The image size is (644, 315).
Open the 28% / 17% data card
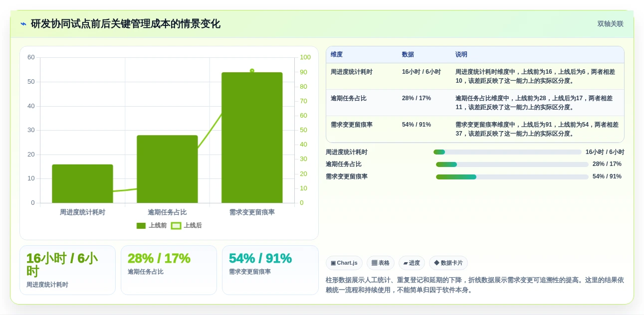169,270
